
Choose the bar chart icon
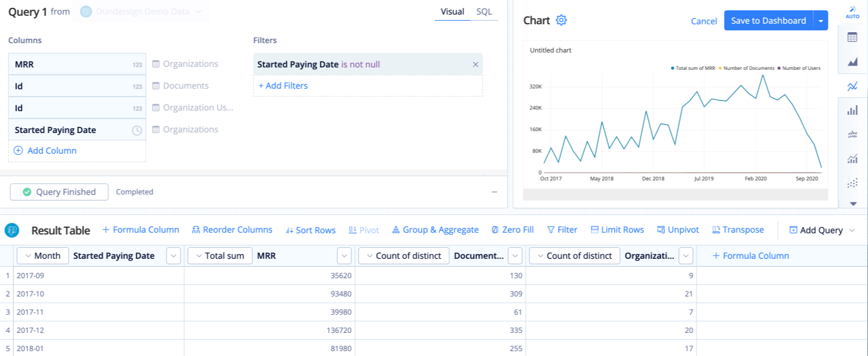(852, 110)
